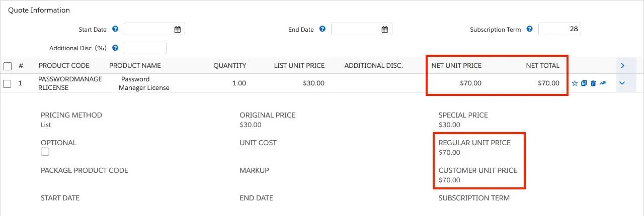Expand columns with header right chevron
The width and height of the screenshot is (644, 216).
[x=622, y=65]
